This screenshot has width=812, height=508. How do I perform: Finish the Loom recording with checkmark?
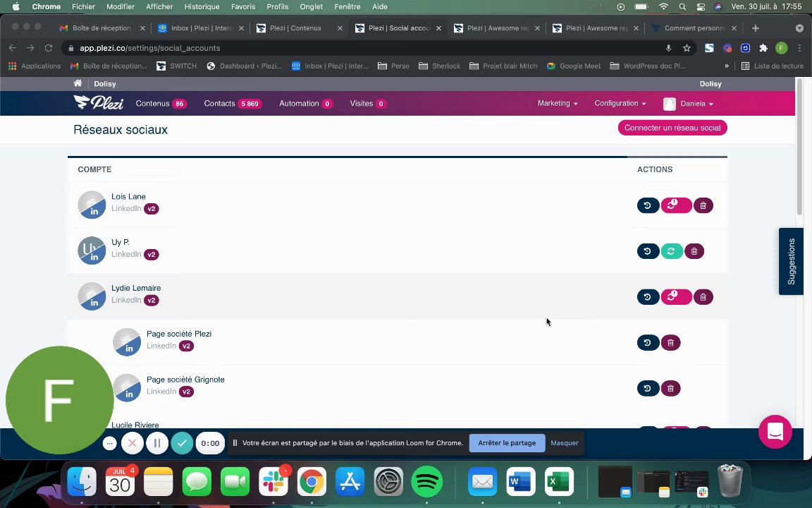point(183,443)
